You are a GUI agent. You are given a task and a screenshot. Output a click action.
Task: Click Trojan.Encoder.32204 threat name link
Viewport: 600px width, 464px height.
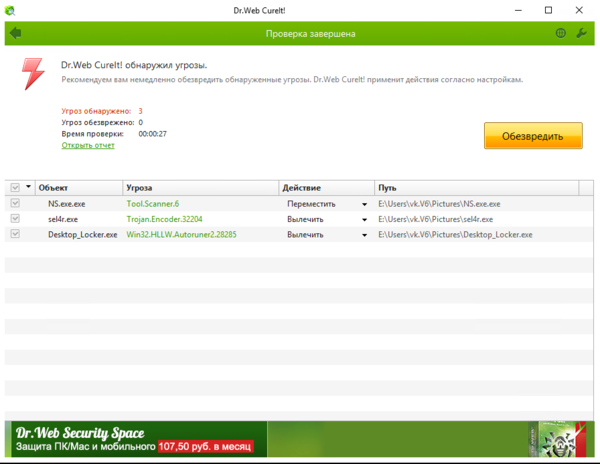164,219
